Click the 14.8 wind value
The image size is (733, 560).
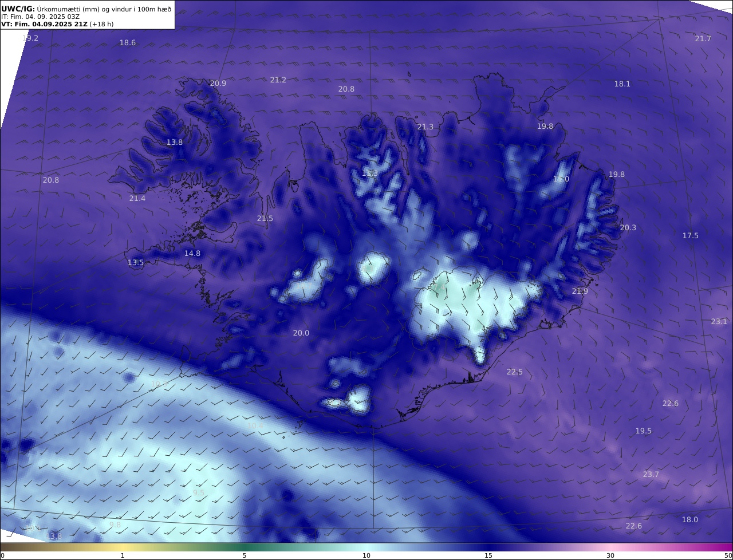pos(192,254)
